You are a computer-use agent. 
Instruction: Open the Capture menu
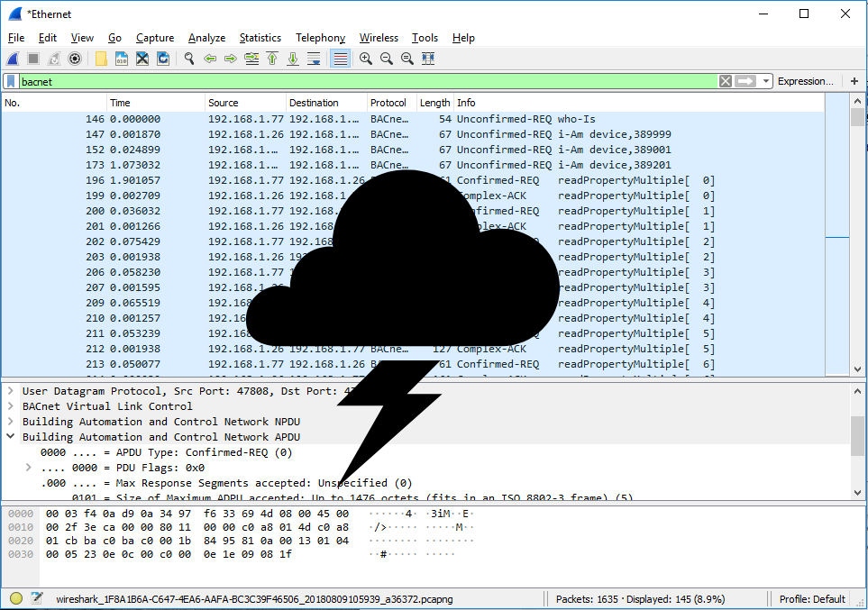pyautogui.click(x=155, y=38)
